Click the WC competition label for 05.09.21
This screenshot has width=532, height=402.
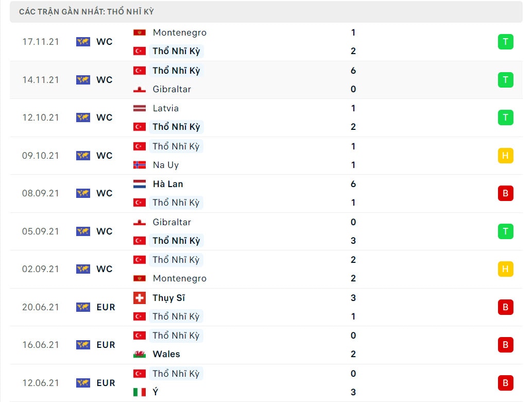pos(104,231)
